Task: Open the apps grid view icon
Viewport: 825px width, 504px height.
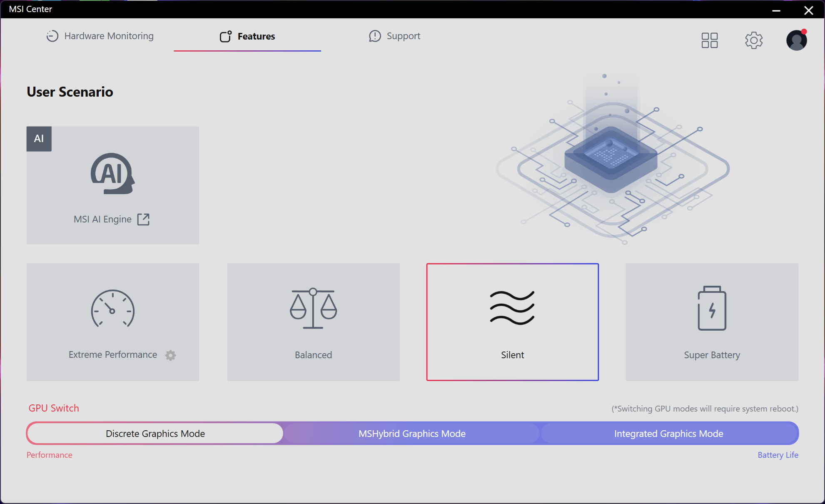Action: point(710,40)
